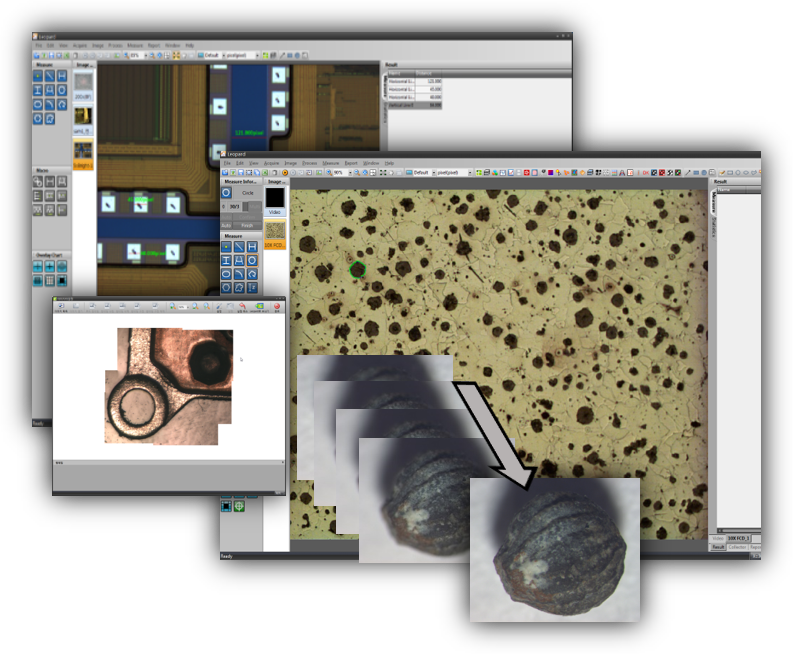
Task: Select the Video thumbnail in front Image panel
Action: [x=275, y=200]
